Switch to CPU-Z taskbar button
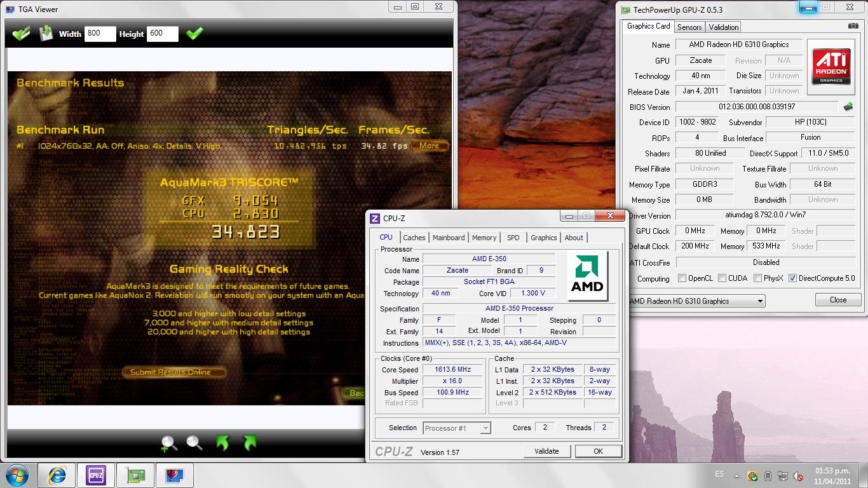The width and height of the screenshot is (868, 488). 96,475
